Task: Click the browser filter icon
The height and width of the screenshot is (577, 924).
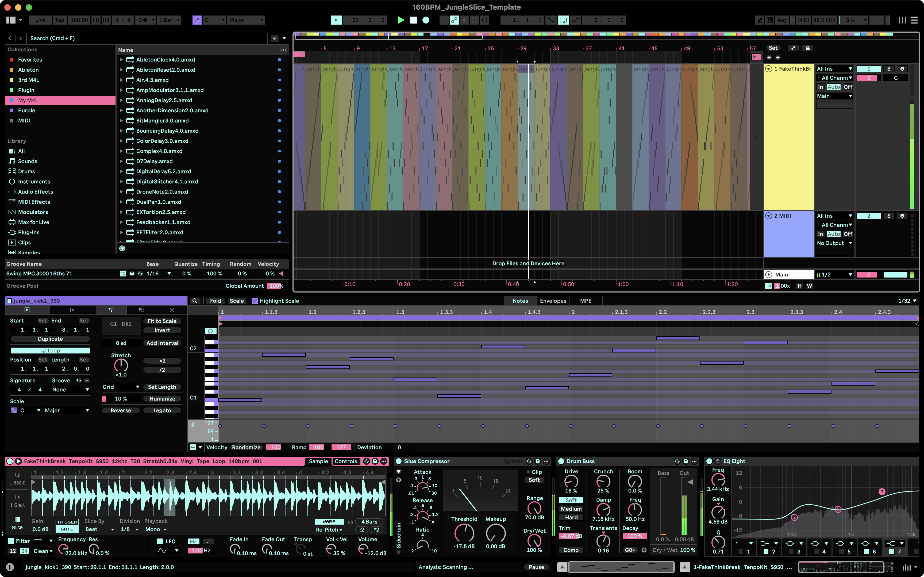Action: tap(274, 38)
